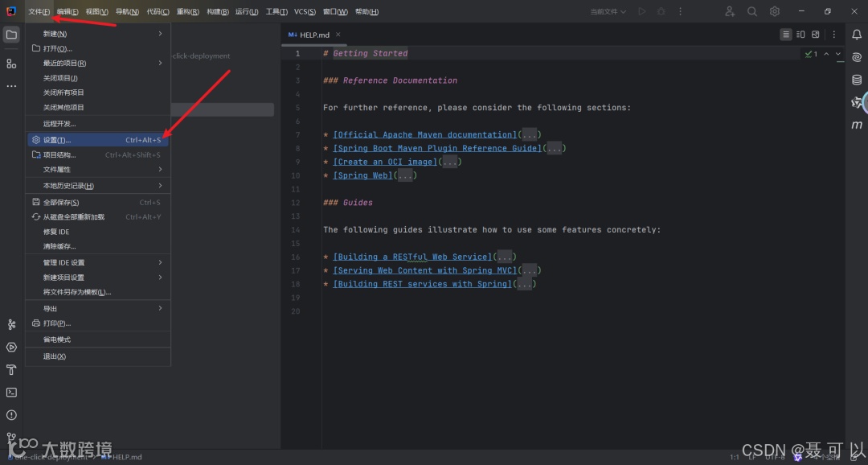Click Building REST services with Spring link

[x=422, y=284]
